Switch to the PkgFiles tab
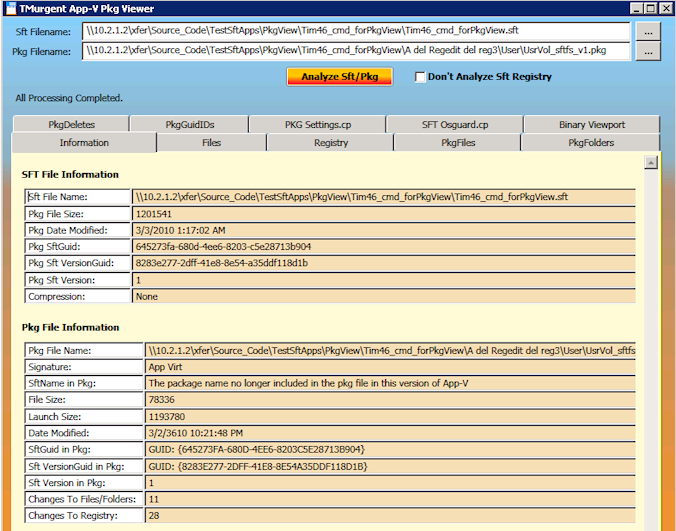Image resolution: width=676 pixels, height=531 pixels. 458,143
